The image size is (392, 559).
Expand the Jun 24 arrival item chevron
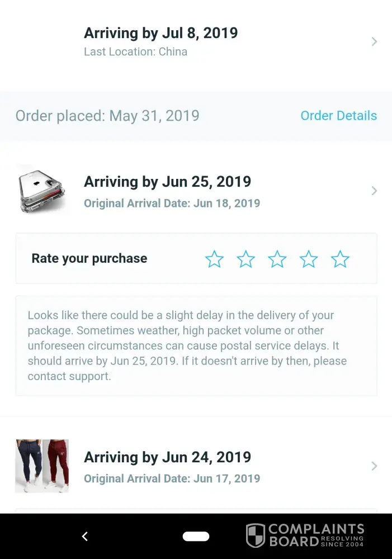click(x=374, y=466)
